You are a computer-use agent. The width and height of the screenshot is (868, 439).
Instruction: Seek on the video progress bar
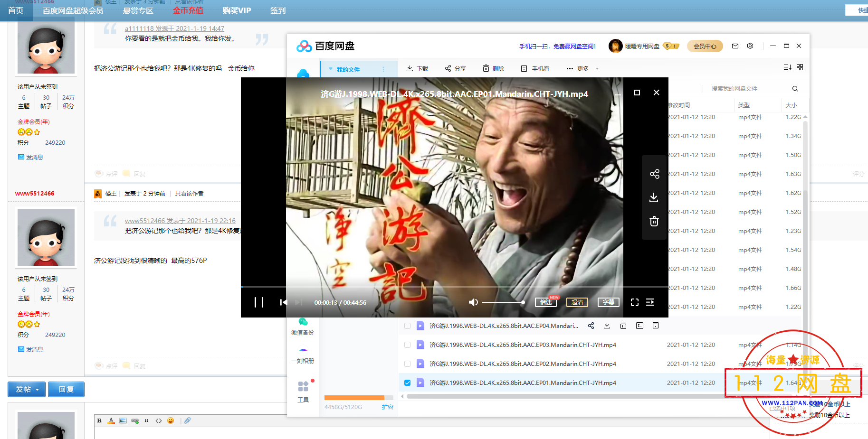[454, 287]
